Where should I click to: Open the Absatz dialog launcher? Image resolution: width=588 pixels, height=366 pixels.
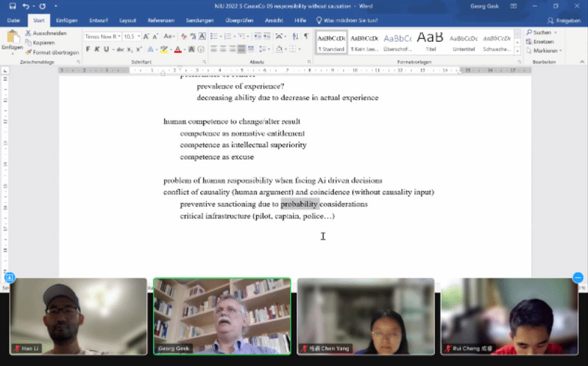(x=309, y=62)
